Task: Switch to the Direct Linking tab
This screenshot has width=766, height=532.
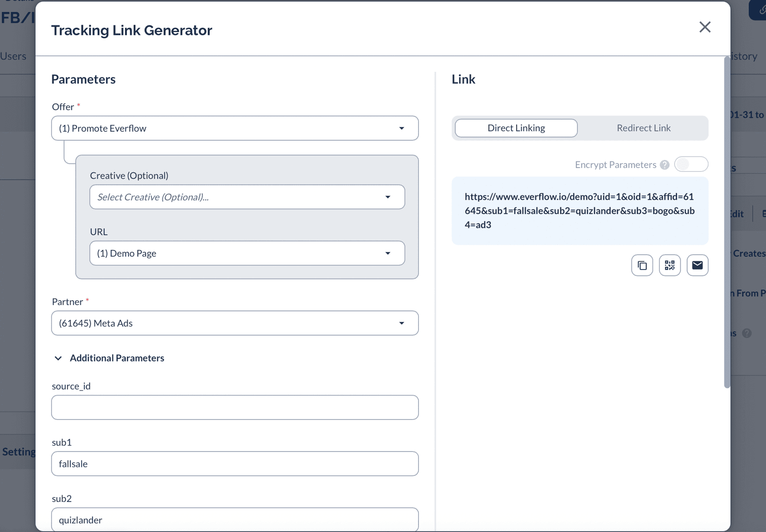Action: (516, 128)
